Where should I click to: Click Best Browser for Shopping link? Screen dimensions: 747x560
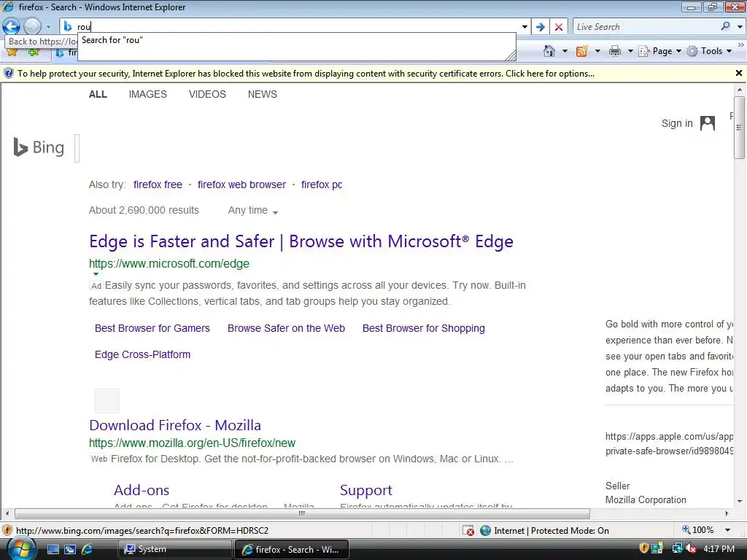424,328
